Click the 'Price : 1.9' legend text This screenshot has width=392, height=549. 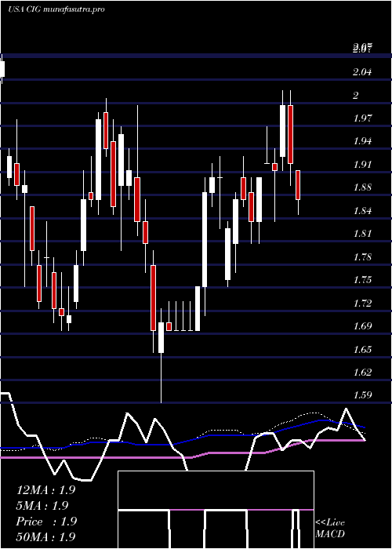(x=46, y=522)
